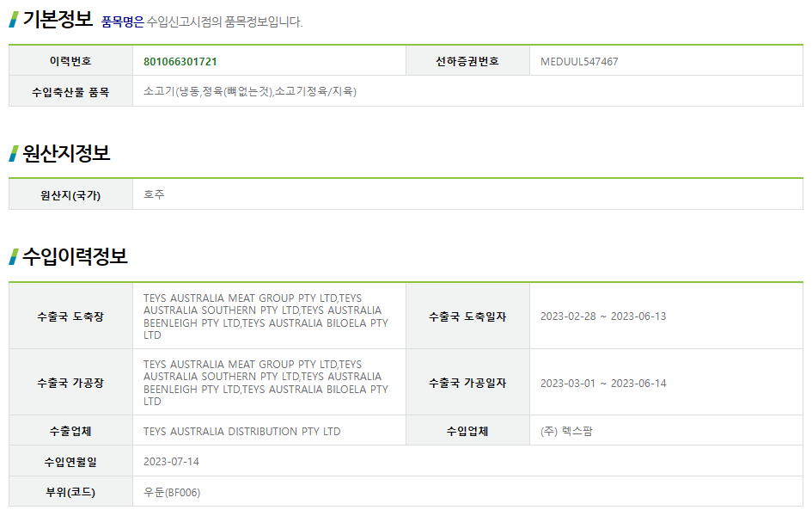Click the 원산지정보 section heading
The width and height of the screenshot is (812, 510).
66,153
